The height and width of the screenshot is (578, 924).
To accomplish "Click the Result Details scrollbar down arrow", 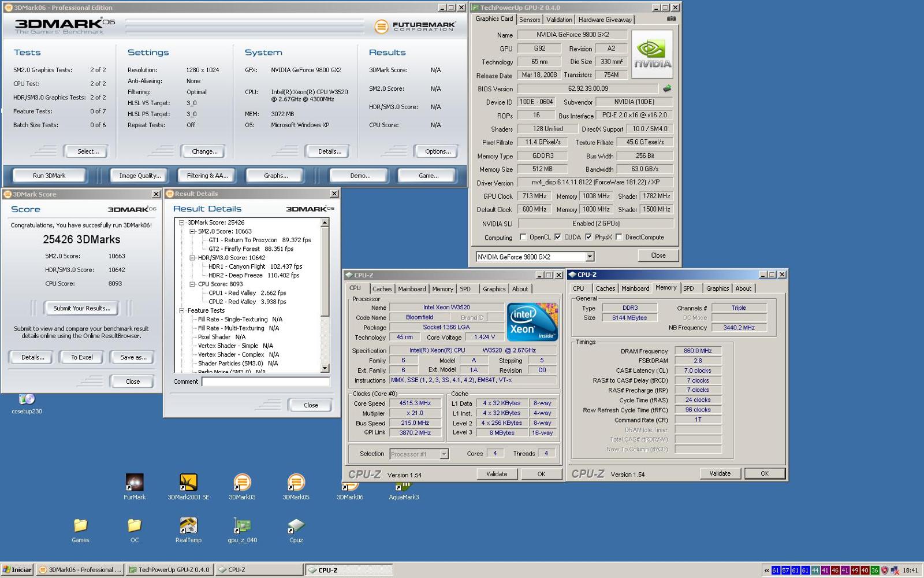I will pos(325,368).
